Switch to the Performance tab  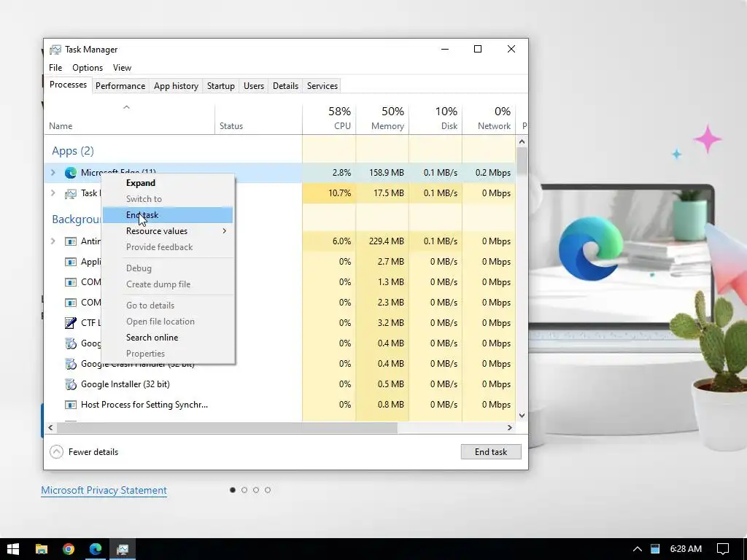[120, 86]
